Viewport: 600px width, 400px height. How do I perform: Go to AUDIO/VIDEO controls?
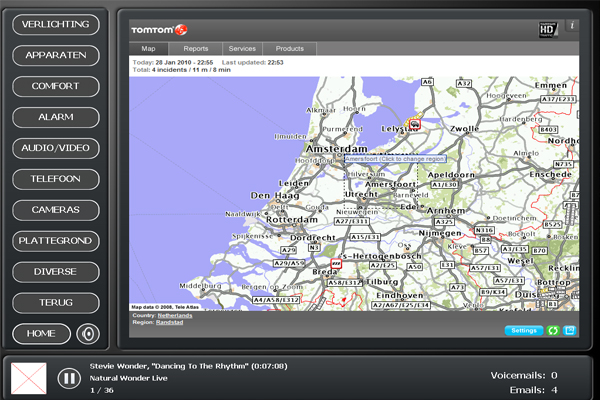pyautogui.click(x=56, y=148)
